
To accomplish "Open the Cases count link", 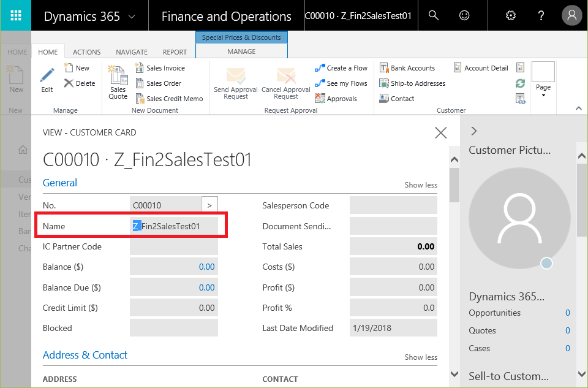I will click(567, 348).
